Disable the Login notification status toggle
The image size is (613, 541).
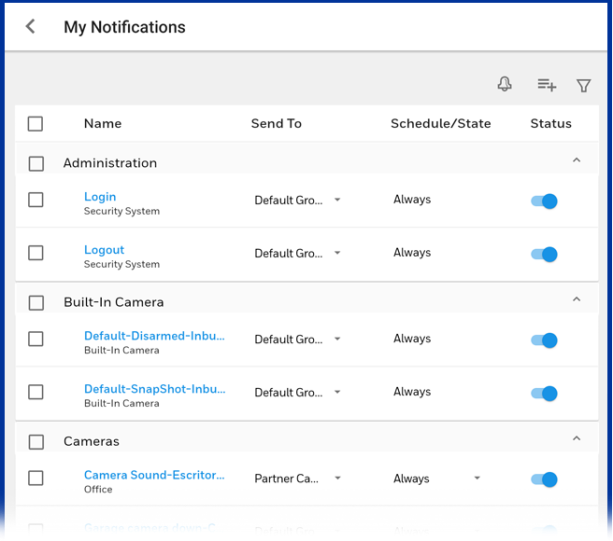point(544,201)
